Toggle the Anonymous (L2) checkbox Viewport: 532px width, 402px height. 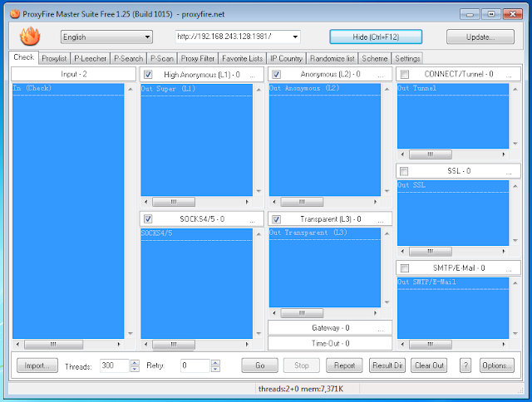(276, 74)
